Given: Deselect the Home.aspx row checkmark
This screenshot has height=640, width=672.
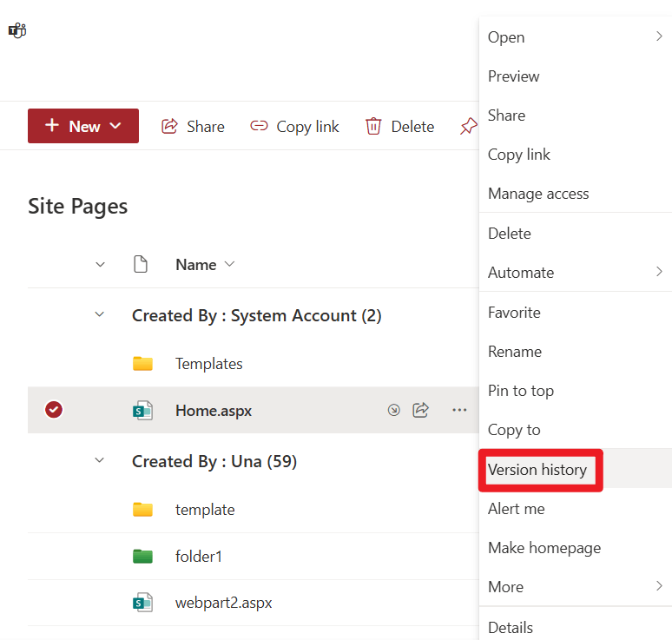Looking at the screenshot, I should [54, 409].
